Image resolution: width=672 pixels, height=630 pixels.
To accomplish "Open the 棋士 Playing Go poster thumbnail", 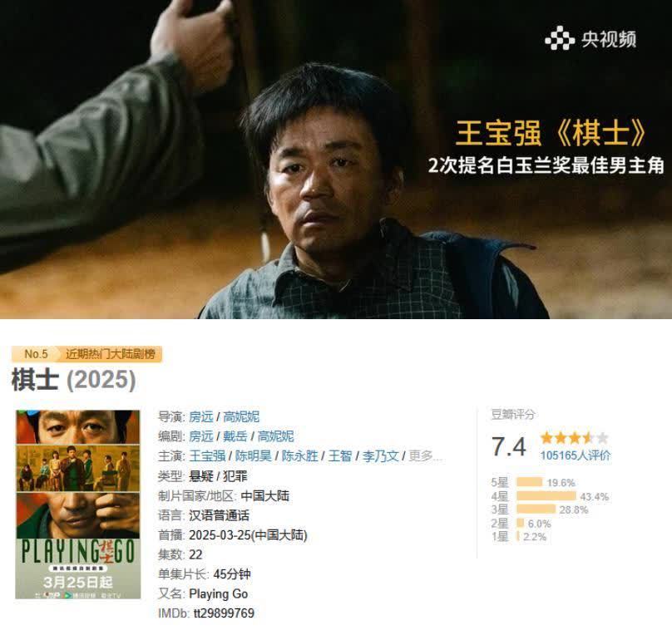I will pyautogui.click(x=78, y=504).
